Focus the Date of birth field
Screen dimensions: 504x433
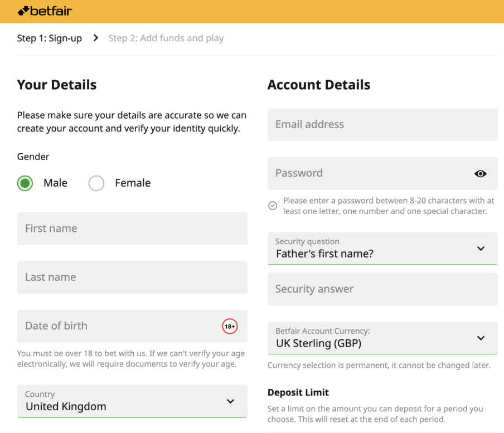[x=117, y=326]
